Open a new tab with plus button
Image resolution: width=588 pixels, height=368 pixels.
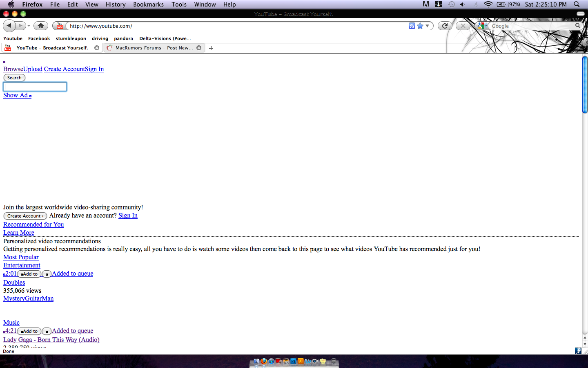click(211, 48)
